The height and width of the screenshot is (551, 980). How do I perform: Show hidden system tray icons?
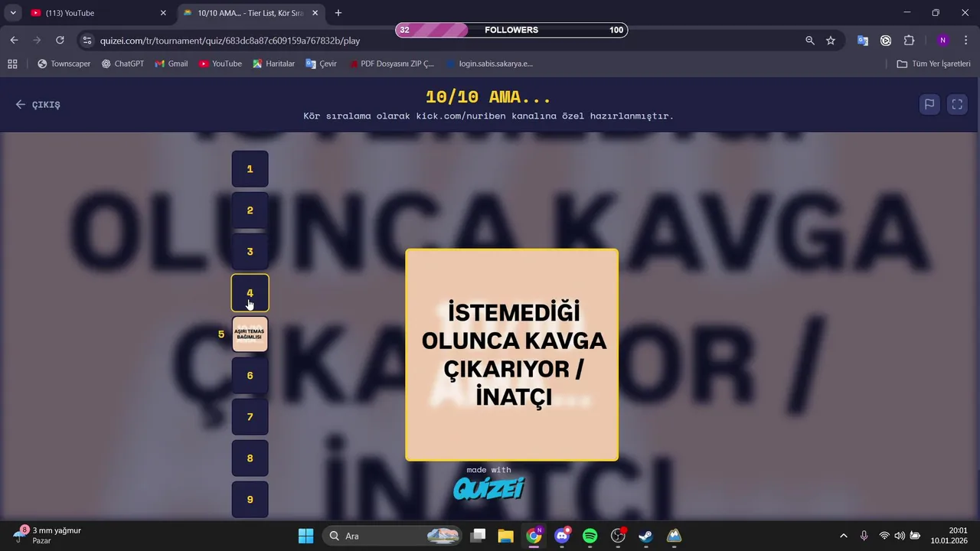pos(844,536)
